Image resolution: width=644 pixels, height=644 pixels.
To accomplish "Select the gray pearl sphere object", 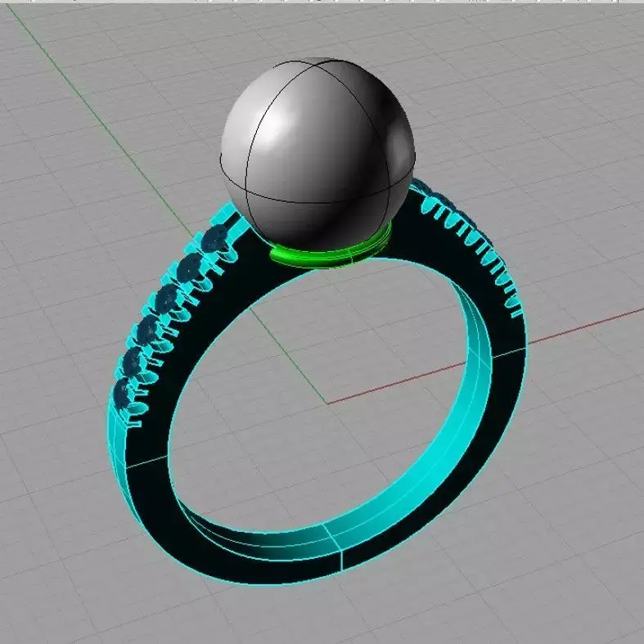I will pos(317,154).
